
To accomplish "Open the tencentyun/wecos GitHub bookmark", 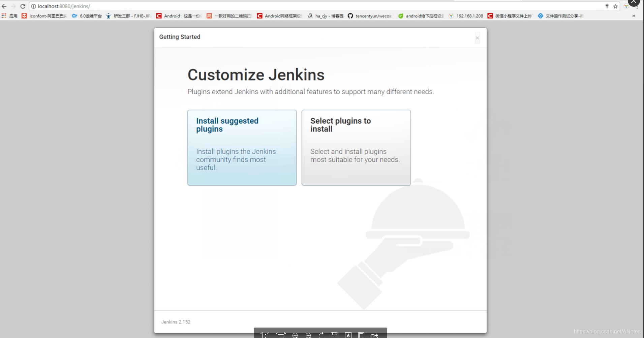I will click(370, 16).
